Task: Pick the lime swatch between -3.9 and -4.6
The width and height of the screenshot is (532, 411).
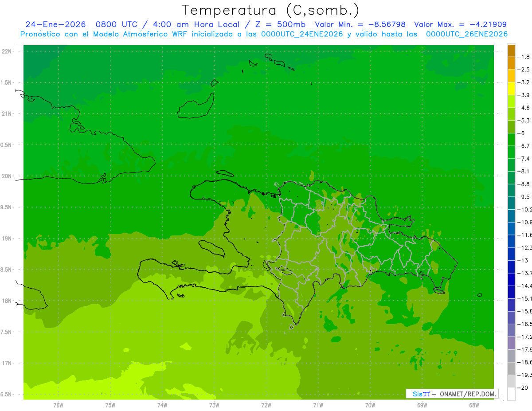Action: point(511,102)
